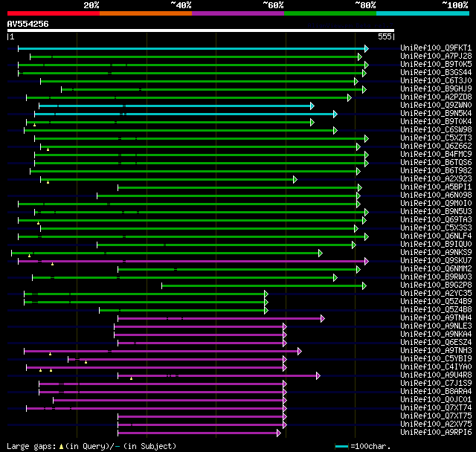Select the UniRef100_B6T982 label
Screen dimensions: 476x452
436,171
